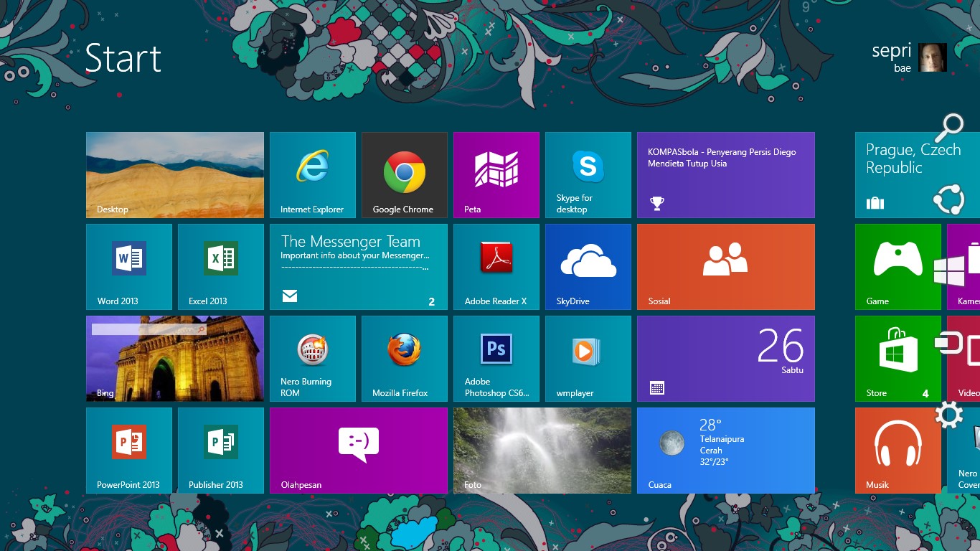Viewport: 980px width, 551px height.
Task: Start Nero Burning ROM
Action: click(x=313, y=358)
